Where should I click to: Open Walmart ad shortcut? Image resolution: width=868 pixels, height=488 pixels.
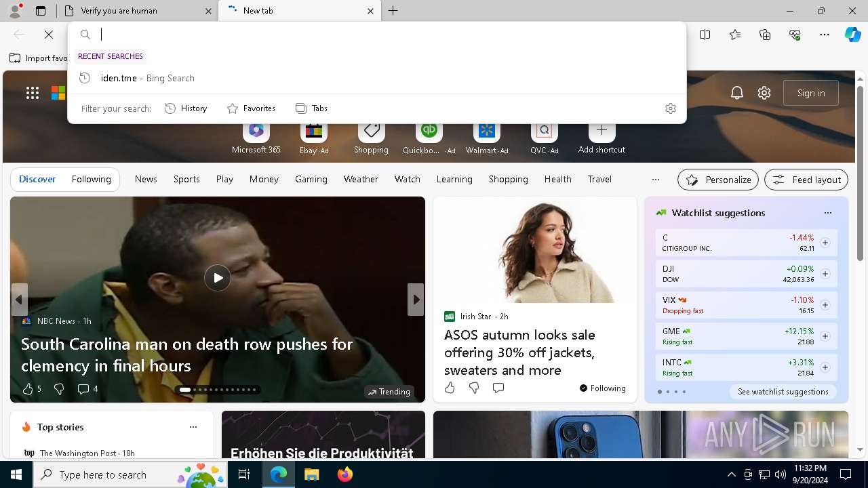pyautogui.click(x=487, y=138)
